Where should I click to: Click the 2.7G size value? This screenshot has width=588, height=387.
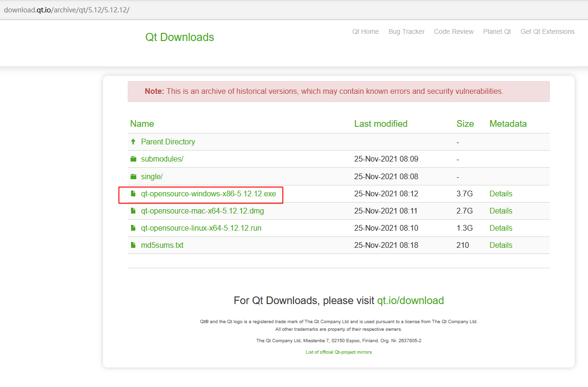tap(465, 211)
